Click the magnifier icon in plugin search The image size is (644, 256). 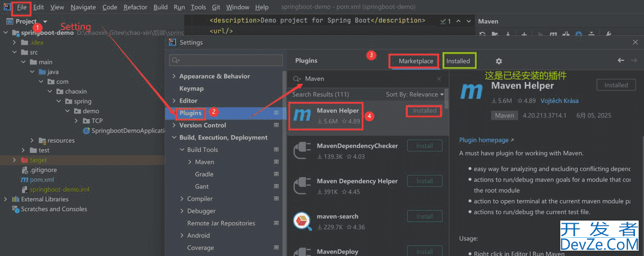click(297, 79)
